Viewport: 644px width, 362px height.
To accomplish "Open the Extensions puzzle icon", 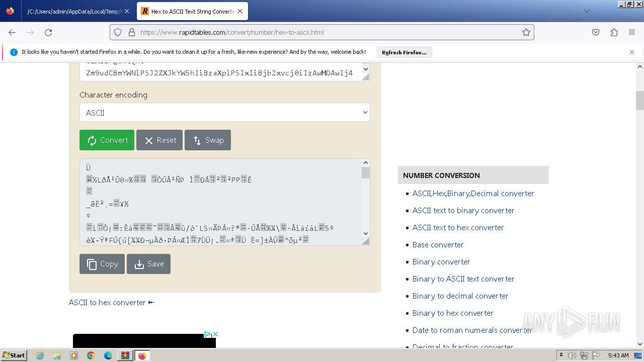I will pyautogui.click(x=614, y=32).
